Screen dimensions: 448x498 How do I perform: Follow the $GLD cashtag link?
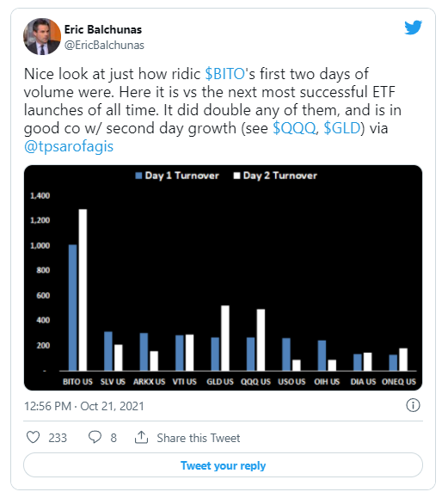pyautogui.click(x=342, y=128)
